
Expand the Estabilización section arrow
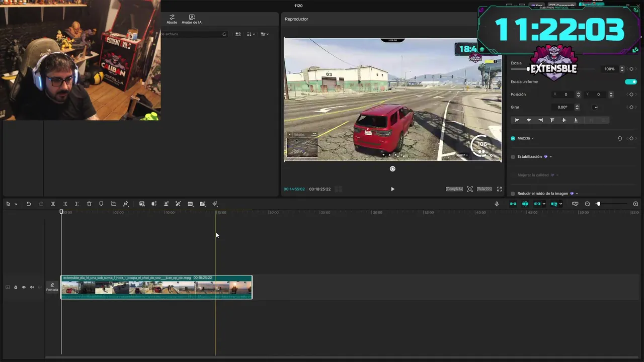click(550, 157)
